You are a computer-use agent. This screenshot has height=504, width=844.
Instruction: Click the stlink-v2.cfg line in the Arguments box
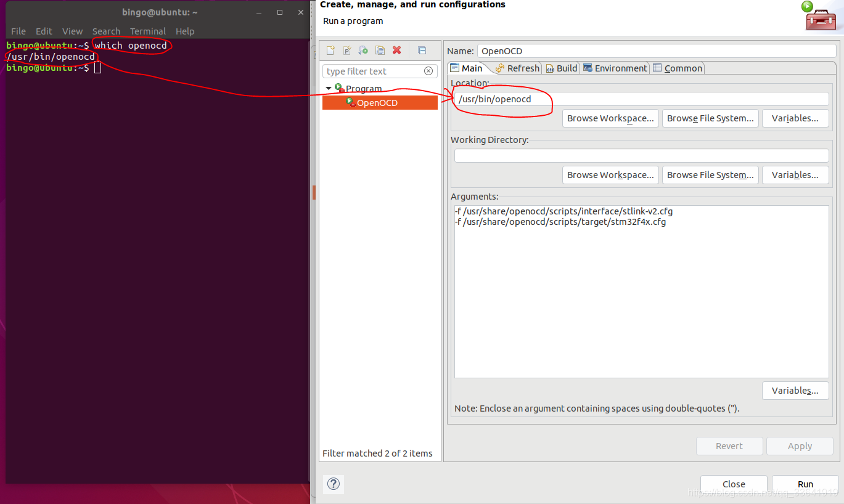coord(563,211)
